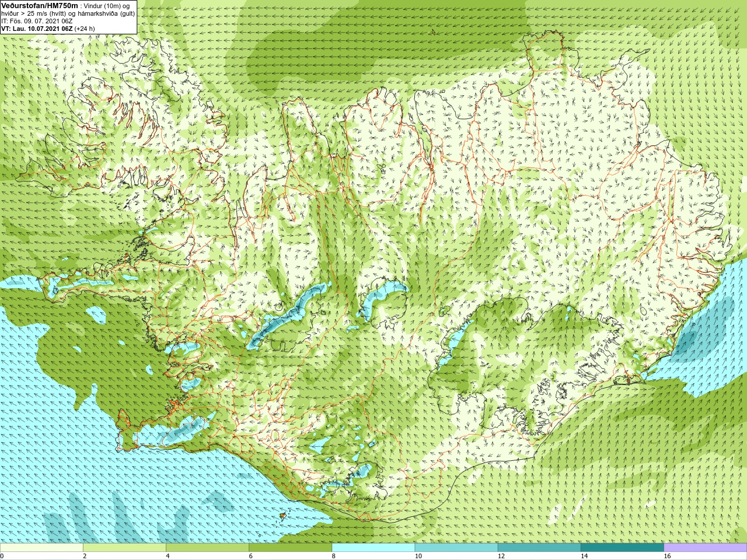The image size is (747, 560).
Task: Click the legend tick label '16'
Action: [668, 556]
